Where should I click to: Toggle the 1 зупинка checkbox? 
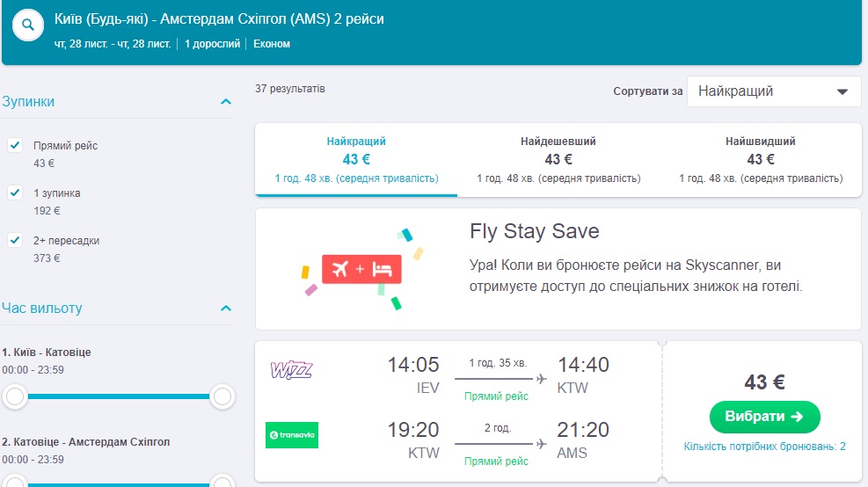[x=15, y=193]
